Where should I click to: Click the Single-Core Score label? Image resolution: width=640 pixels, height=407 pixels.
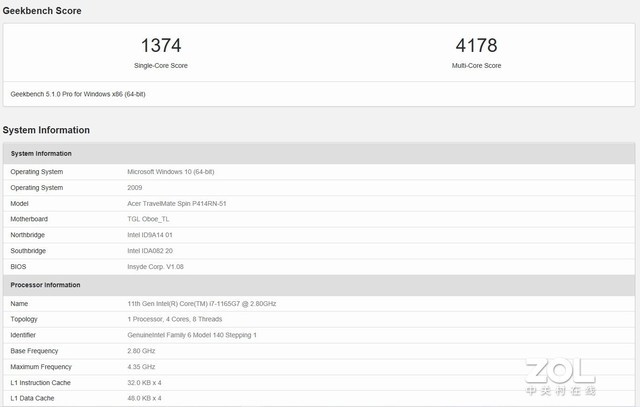161,65
